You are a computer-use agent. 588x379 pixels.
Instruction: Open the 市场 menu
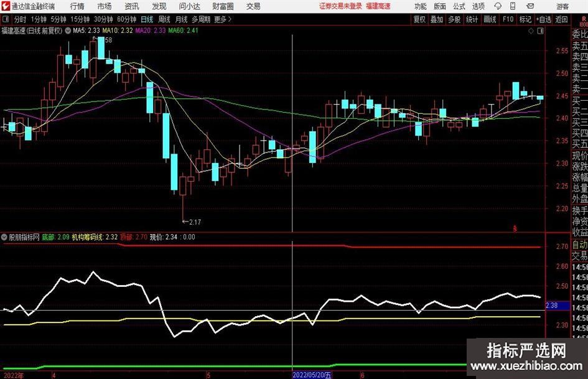105,6
